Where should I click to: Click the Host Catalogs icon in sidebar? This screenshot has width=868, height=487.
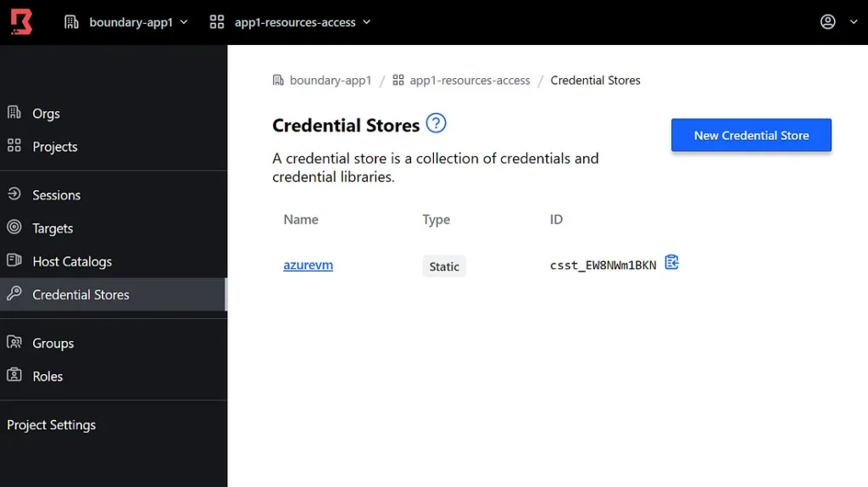14,260
